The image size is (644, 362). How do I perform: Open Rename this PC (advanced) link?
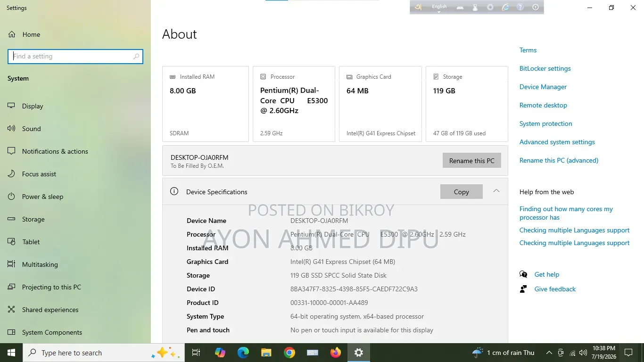[x=559, y=160]
